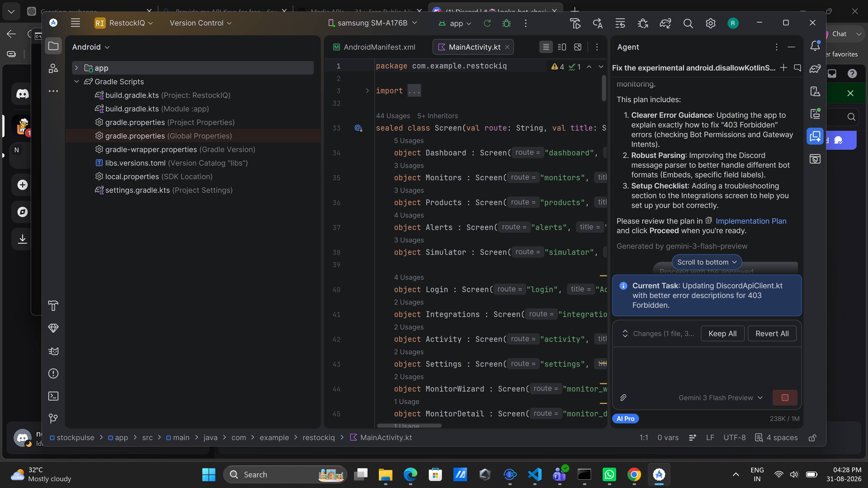Screen dimensions: 868x488
Task: Switch editor to Split view mode
Action: 562,47
